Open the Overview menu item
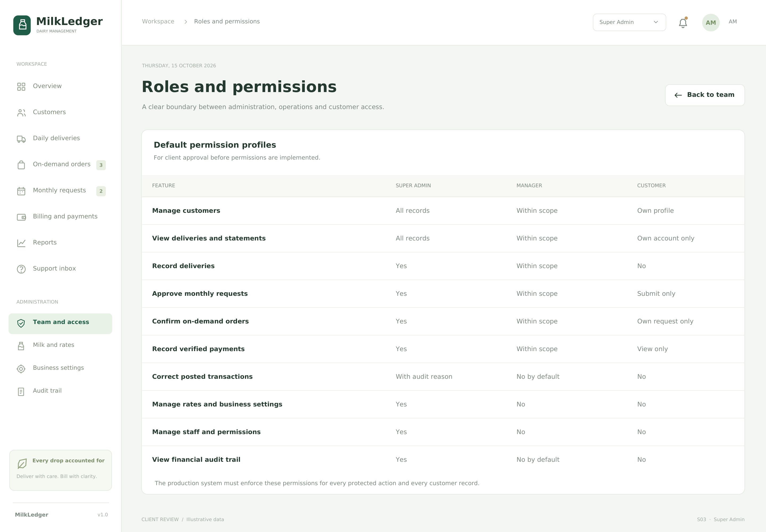The width and height of the screenshot is (766, 532). [x=47, y=86]
